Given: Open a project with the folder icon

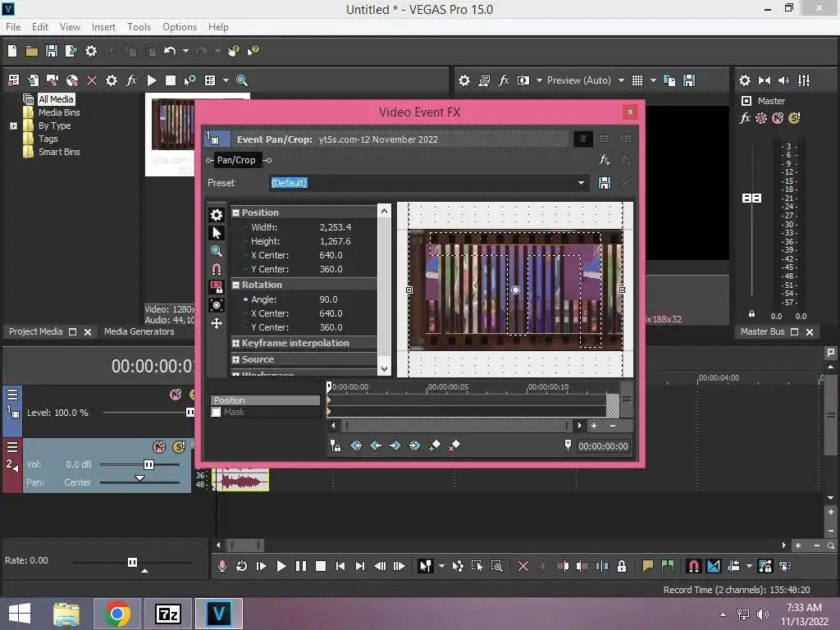Looking at the screenshot, I should [32, 51].
